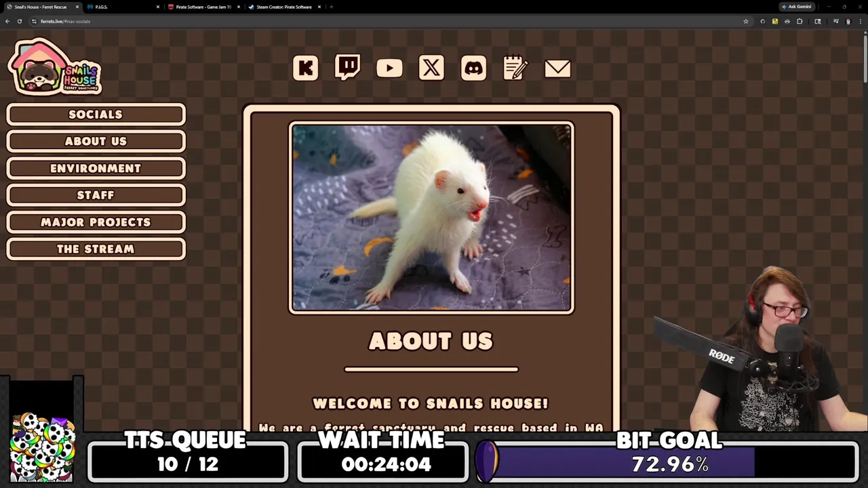
Task: Open the browser extensions puzzle icon
Action: [800, 21]
